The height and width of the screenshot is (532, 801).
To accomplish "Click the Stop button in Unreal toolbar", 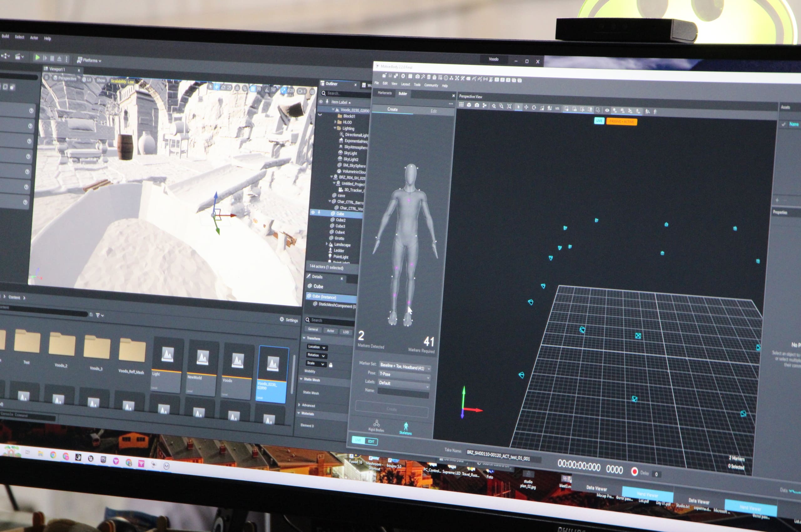I will coord(52,58).
